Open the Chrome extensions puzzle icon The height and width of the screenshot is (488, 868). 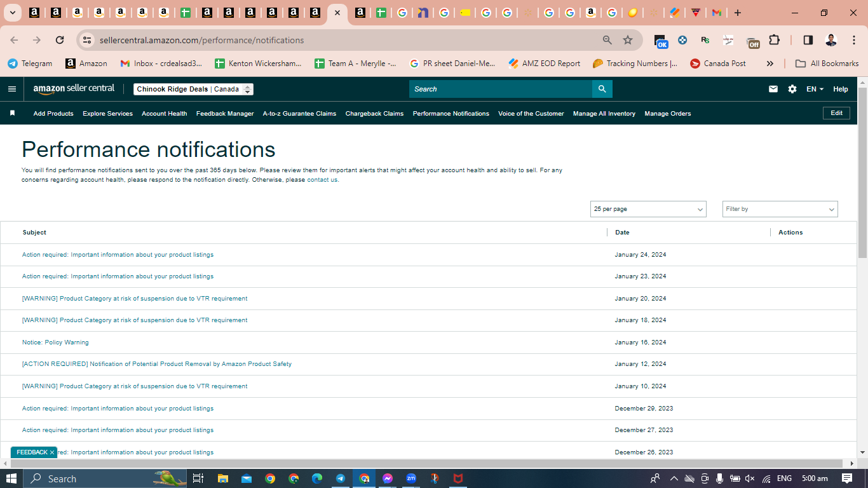point(774,40)
